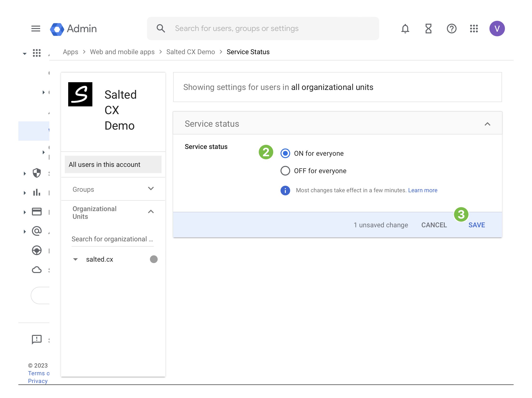The image size is (532, 398).
Task: Open the Storage cloud sidebar icon
Action: (x=37, y=270)
